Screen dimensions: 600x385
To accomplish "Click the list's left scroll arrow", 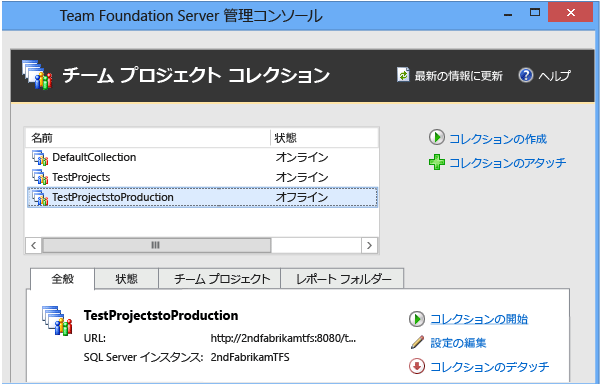I will point(34,245).
